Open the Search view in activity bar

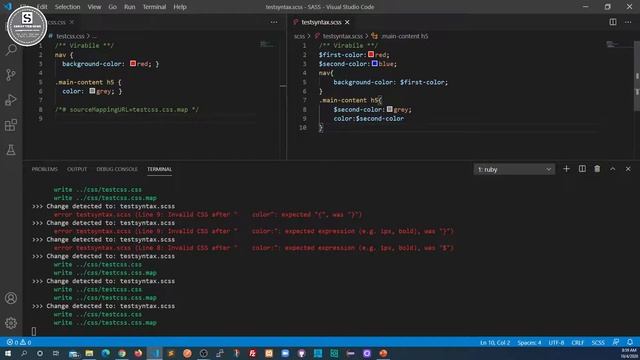coord(11,50)
